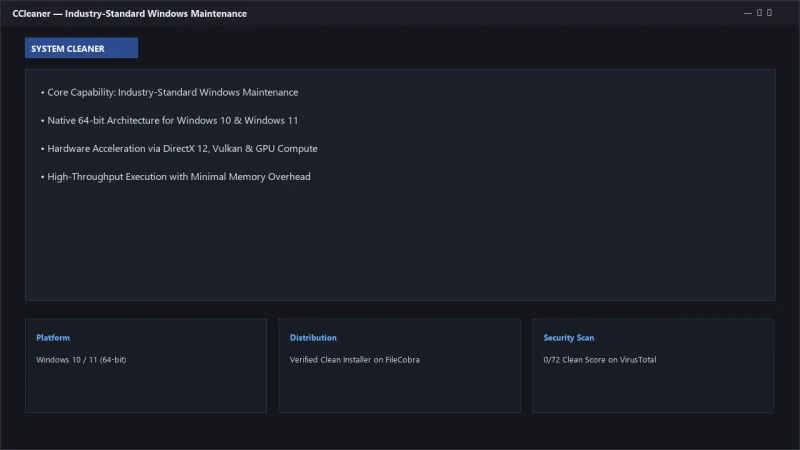The width and height of the screenshot is (800, 450).
Task: Select the Distribution card heading
Action: pos(313,338)
